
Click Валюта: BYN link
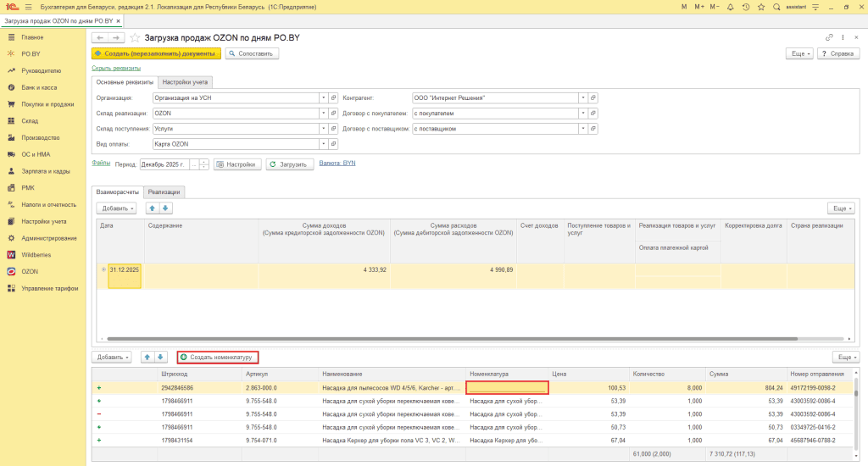(x=337, y=163)
